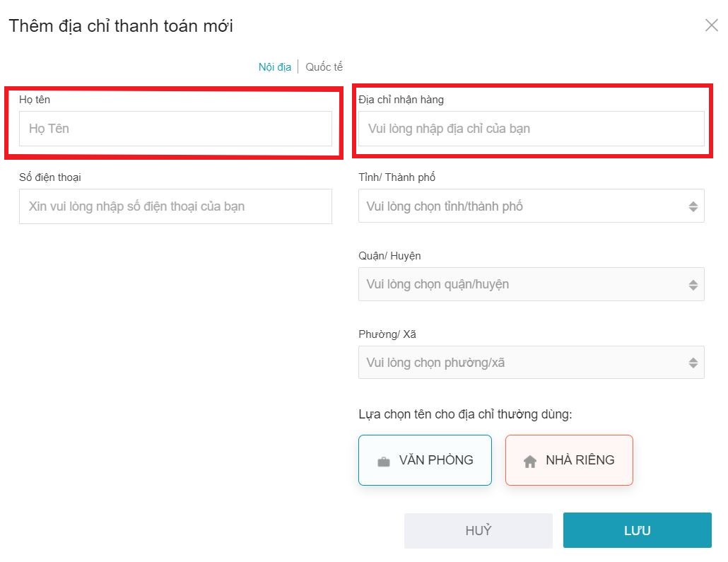Screen dimensions: 728x562
Task: Click the "Số điện thoại" label text
Action: 50,177
